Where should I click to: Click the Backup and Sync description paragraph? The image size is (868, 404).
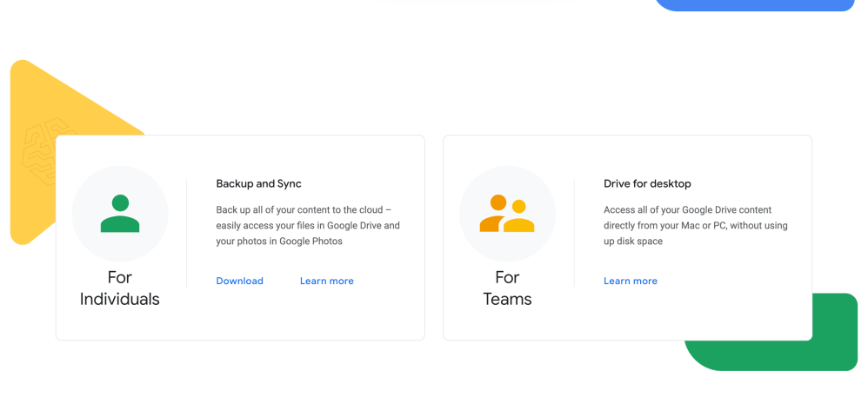pyautogui.click(x=308, y=226)
